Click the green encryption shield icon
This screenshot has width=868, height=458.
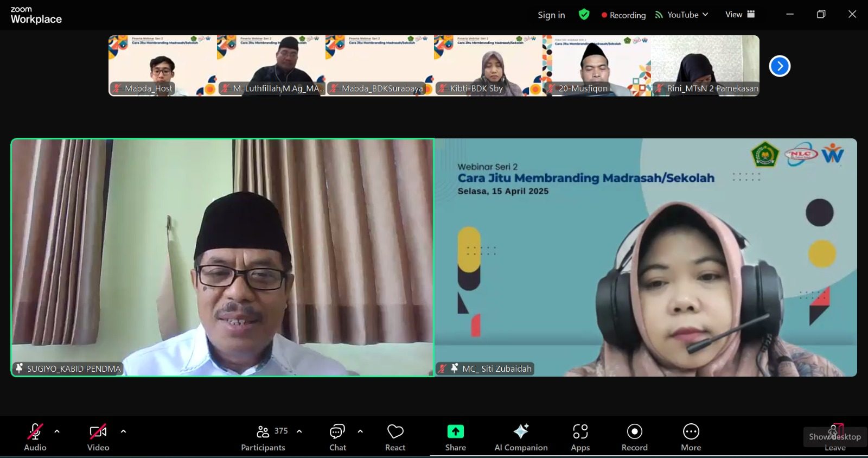(584, 15)
